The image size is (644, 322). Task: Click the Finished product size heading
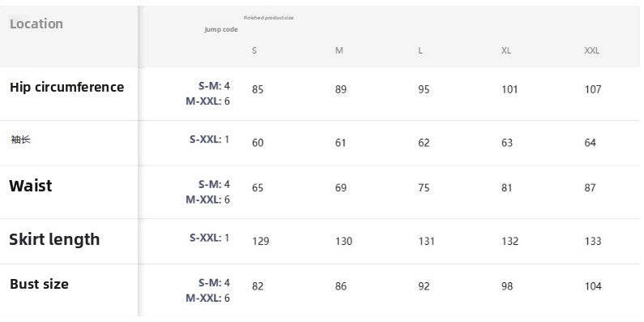pos(269,18)
